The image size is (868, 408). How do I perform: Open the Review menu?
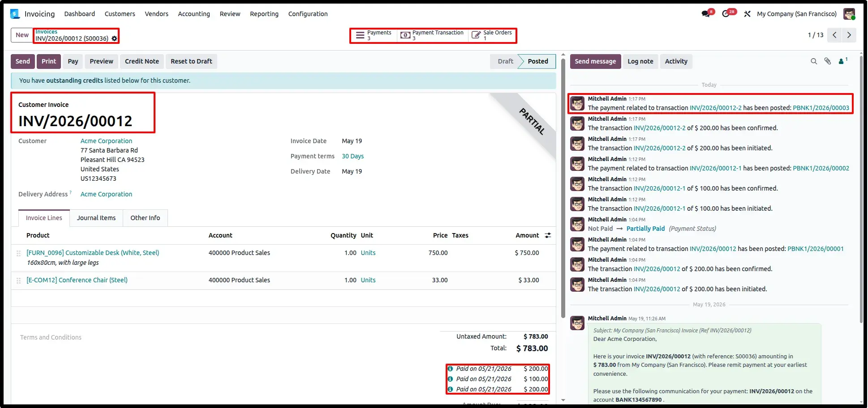pos(230,14)
